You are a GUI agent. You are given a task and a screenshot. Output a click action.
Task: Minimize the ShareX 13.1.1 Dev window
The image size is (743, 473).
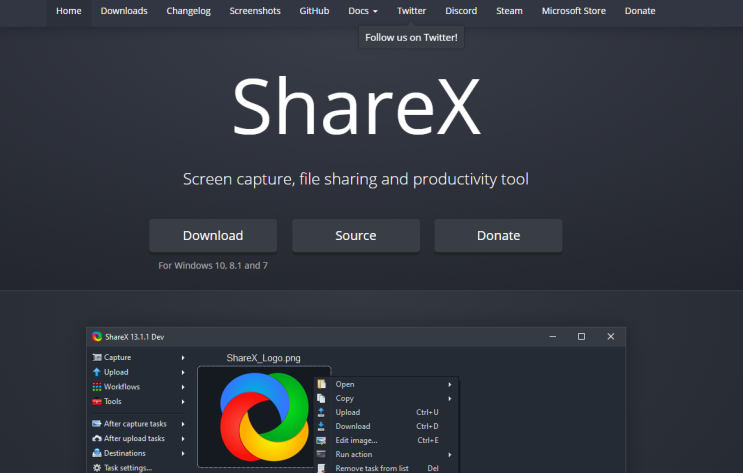(x=553, y=337)
